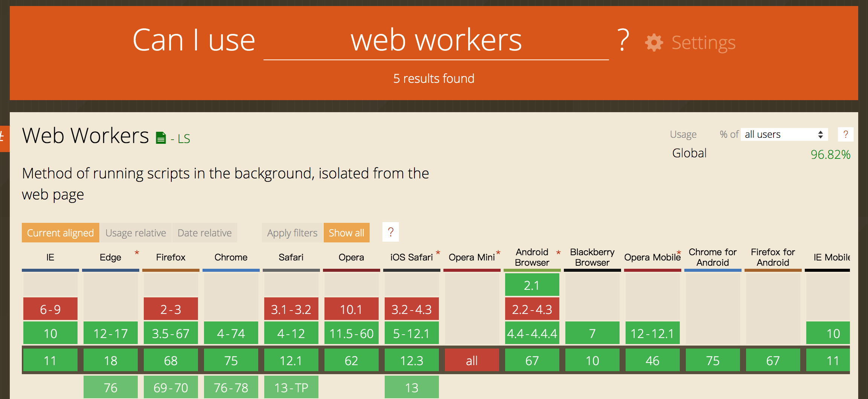Image resolution: width=868 pixels, height=399 pixels.
Task: Click the Settings link text
Action: pyautogui.click(x=704, y=43)
